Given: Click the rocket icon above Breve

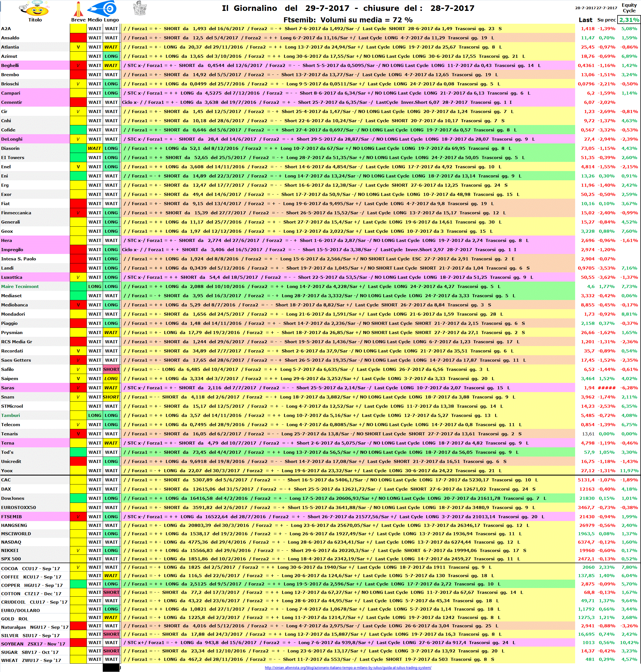Looking at the screenshot, I should tap(78, 9).
